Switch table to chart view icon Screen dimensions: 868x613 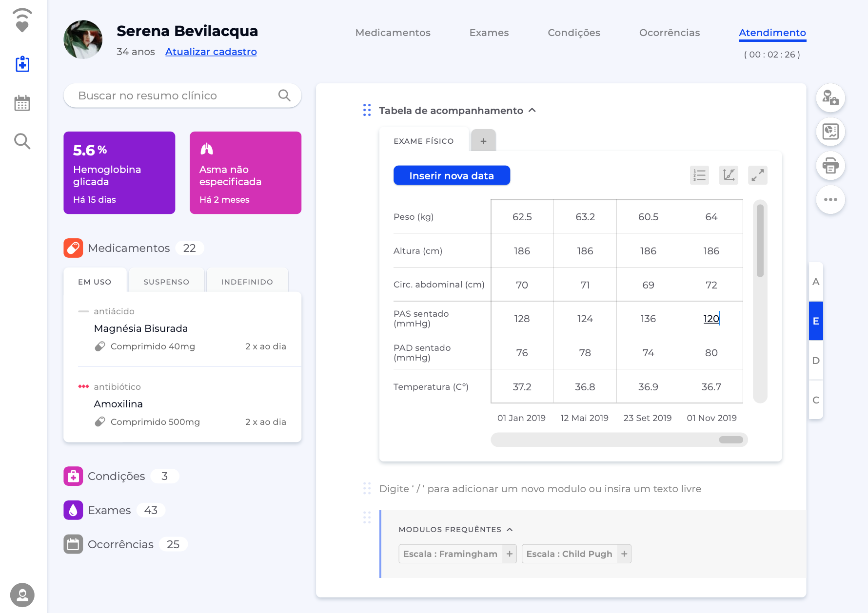(x=729, y=175)
